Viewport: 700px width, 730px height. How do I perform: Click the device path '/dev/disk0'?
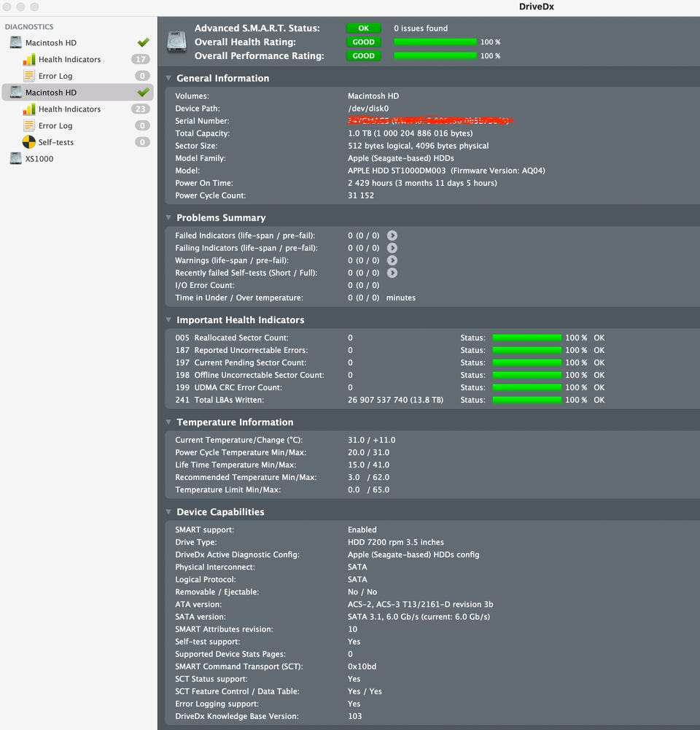[x=368, y=109]
